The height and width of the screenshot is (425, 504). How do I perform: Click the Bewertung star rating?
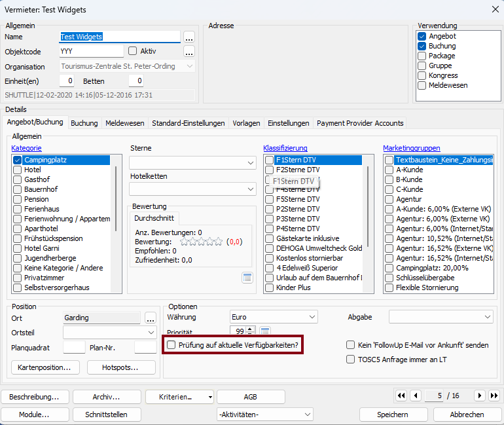coord(201,242)
